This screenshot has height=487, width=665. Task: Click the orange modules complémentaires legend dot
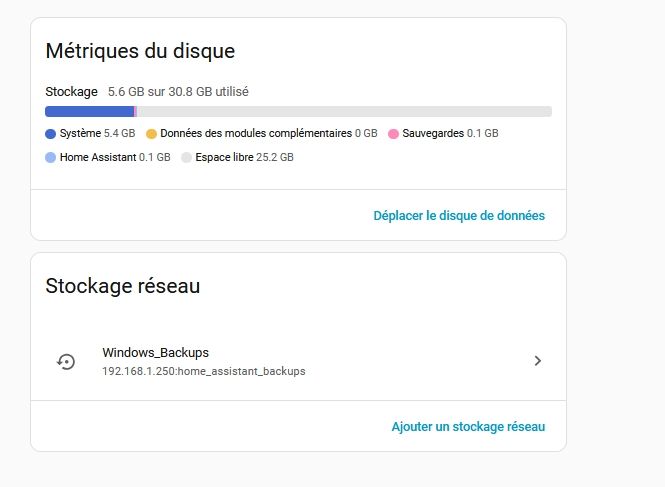151,133
